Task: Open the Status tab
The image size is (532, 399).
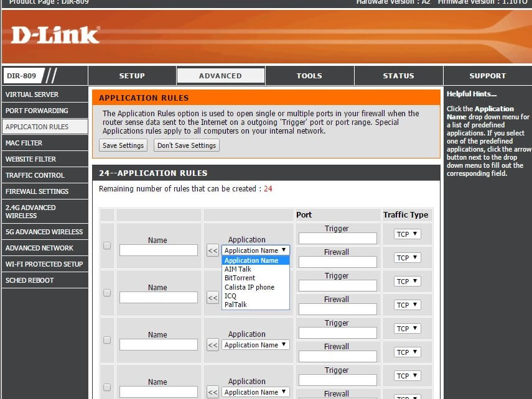Action: 399,76
